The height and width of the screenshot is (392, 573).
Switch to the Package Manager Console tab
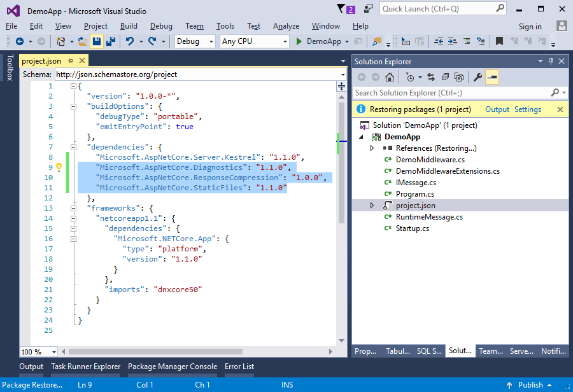tap(173, 367)
